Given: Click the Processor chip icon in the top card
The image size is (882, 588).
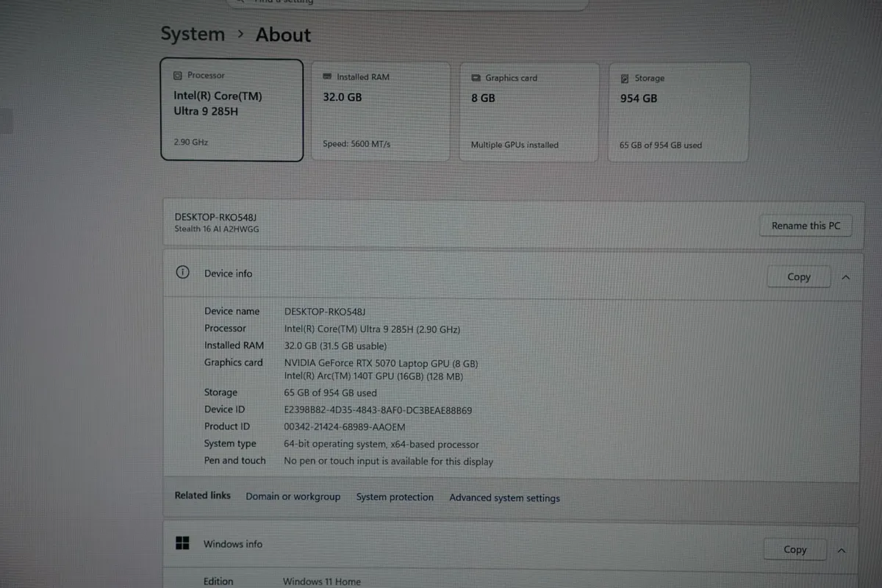Looking at the screenshot, I should pyautogui.click(x=177, y=76).
